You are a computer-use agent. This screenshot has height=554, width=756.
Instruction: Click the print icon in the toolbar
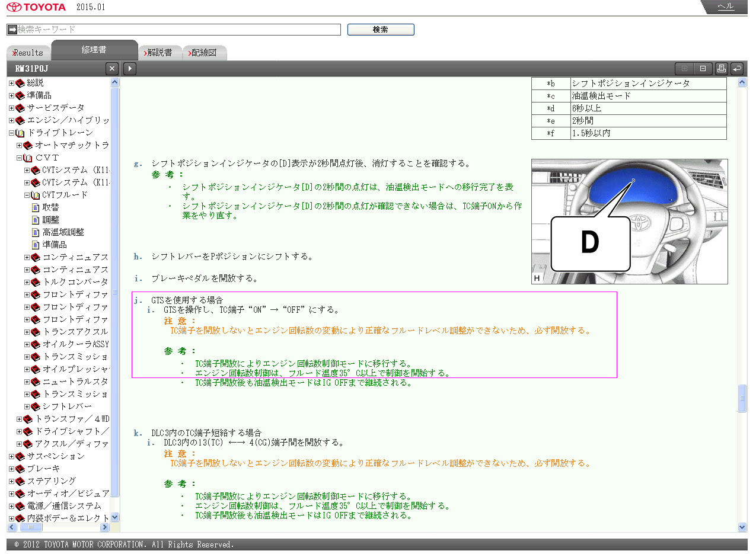tap(721, 69)
